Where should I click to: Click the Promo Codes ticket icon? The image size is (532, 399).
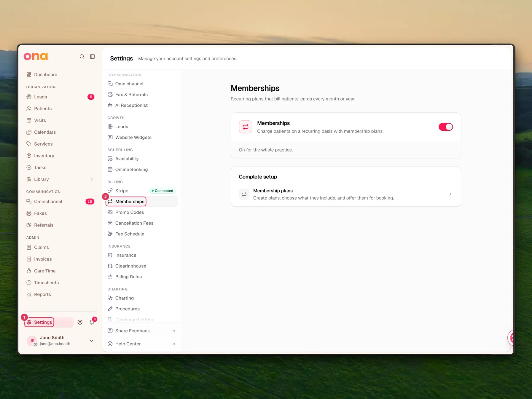(x=110, y=213)
